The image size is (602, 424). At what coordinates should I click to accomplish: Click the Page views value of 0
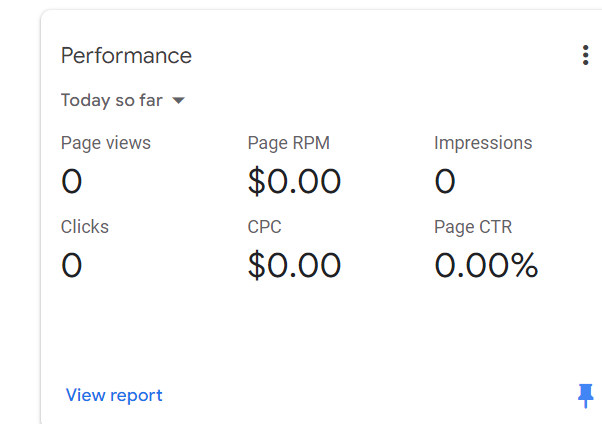[x=71, y=181]
